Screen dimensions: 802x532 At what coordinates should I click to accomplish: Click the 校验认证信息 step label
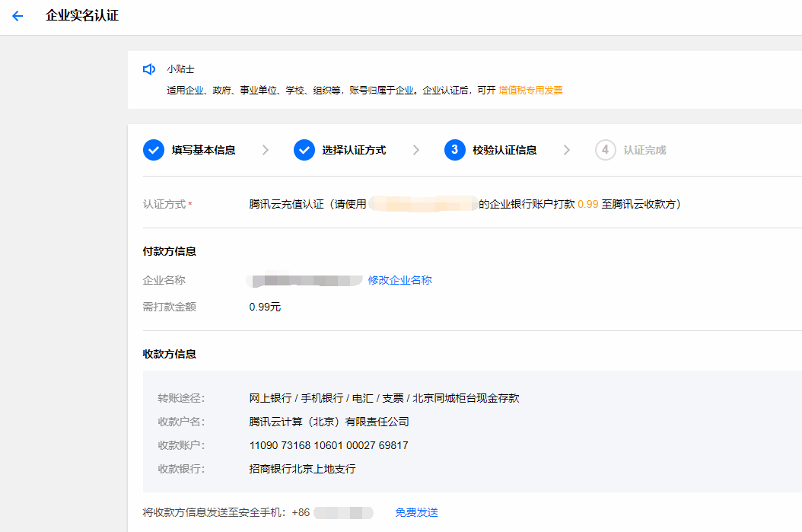(x=504, y=151)
